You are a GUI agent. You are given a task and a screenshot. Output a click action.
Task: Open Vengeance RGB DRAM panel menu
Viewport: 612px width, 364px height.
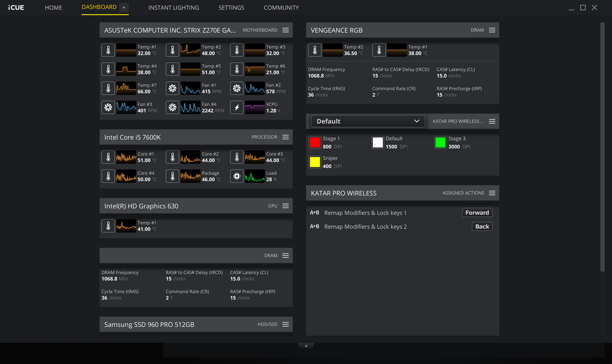click(x=492, y=30)
